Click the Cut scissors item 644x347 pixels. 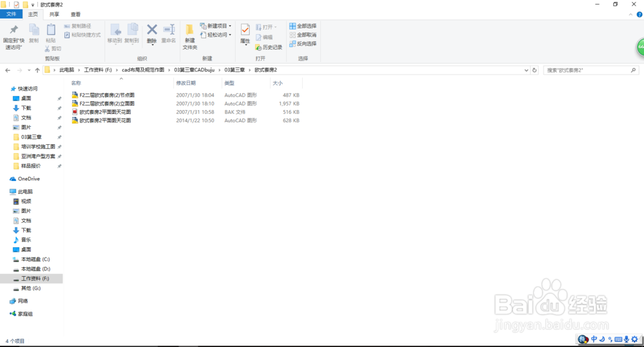pos(53,48)
